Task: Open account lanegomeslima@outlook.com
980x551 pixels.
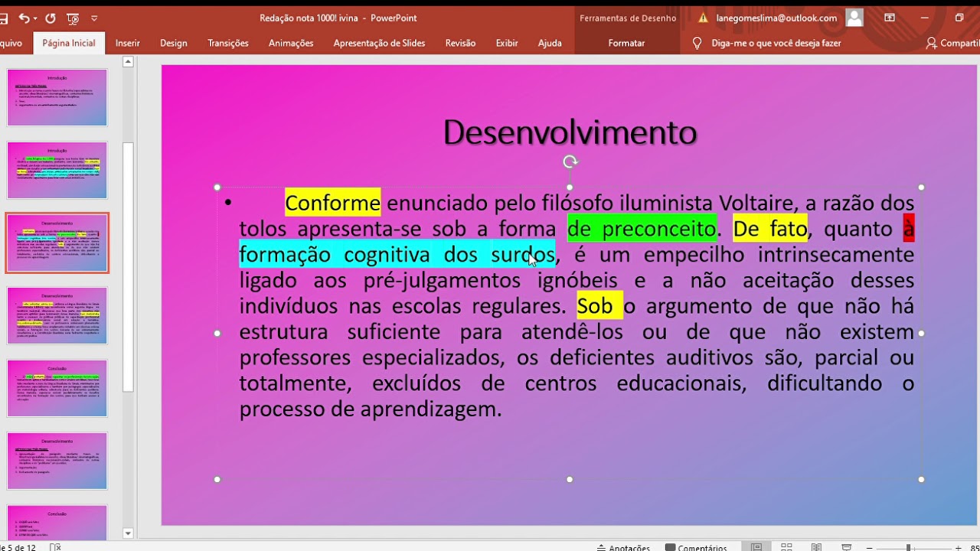Action: coord(776,18)
